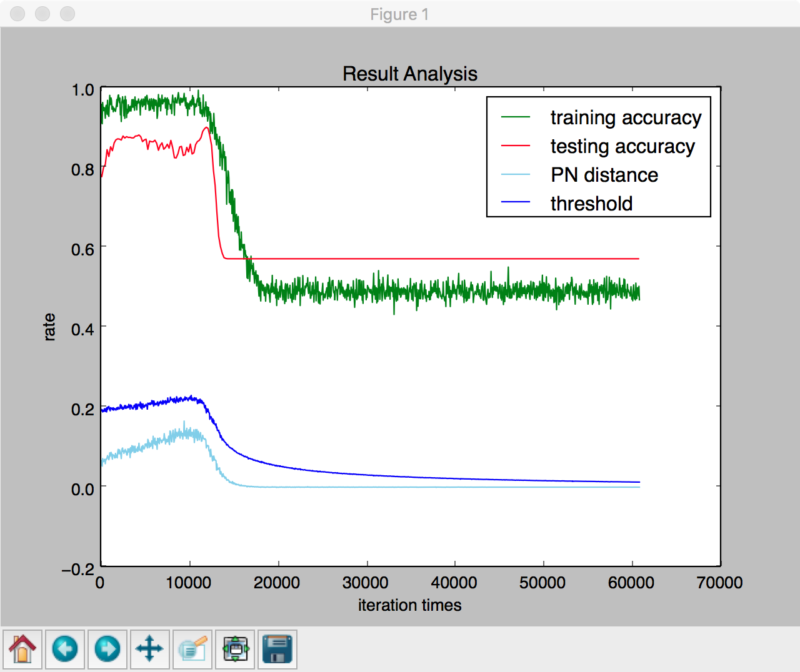
Task: Toggle the testing accuracy legend entry
Action: click(x=622, y=147)
